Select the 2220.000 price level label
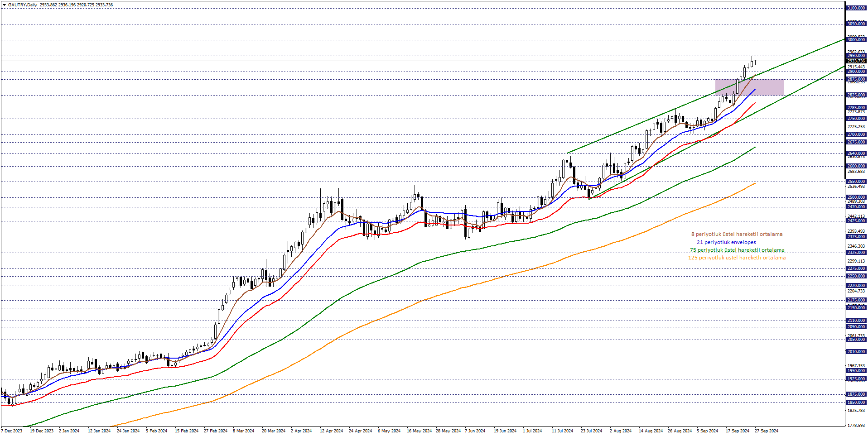Viewport: 868px width, 436px height. point(856,286)
